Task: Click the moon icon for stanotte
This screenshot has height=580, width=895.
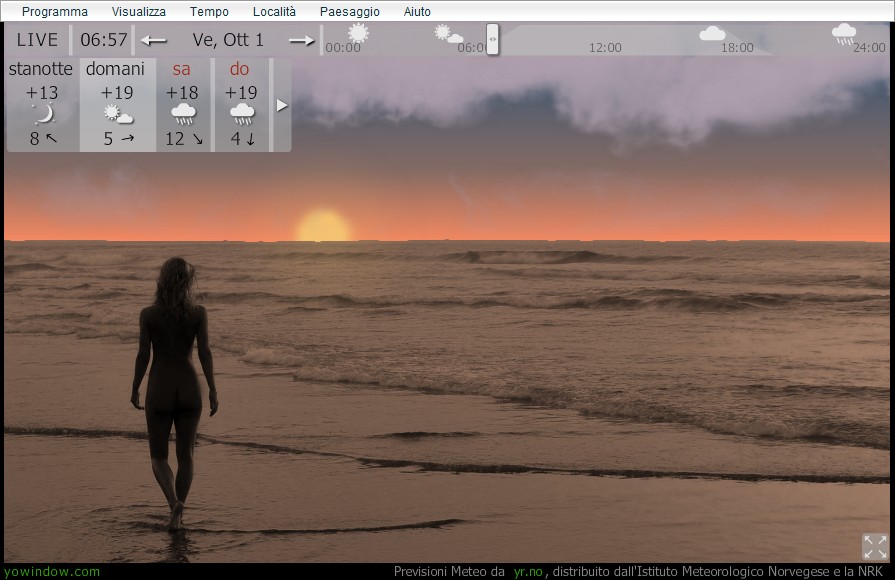Action: tap(43, 114)
